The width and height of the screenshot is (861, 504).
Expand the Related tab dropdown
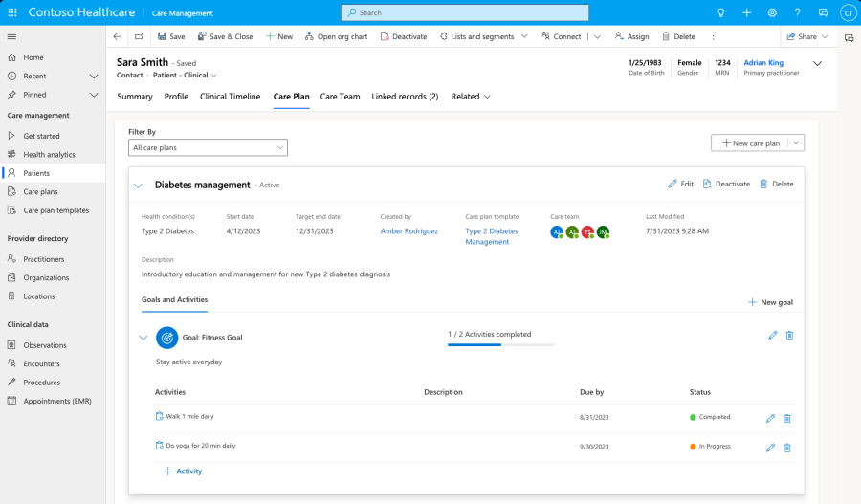471,97
